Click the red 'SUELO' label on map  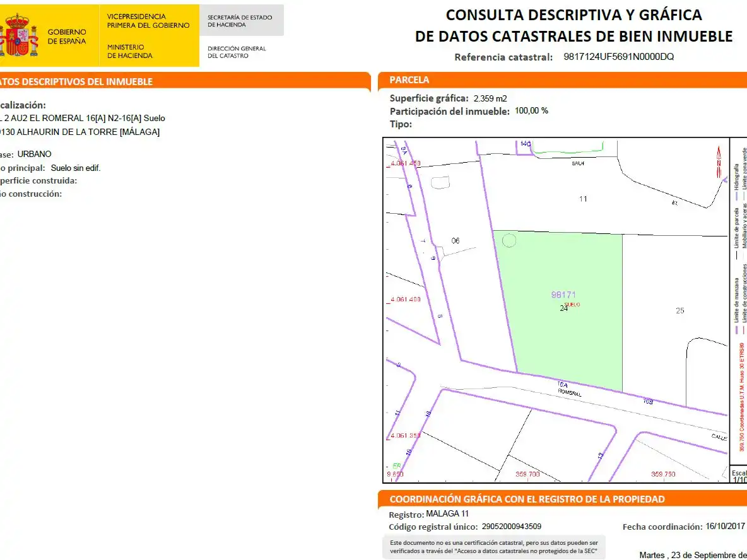(572, 305)
